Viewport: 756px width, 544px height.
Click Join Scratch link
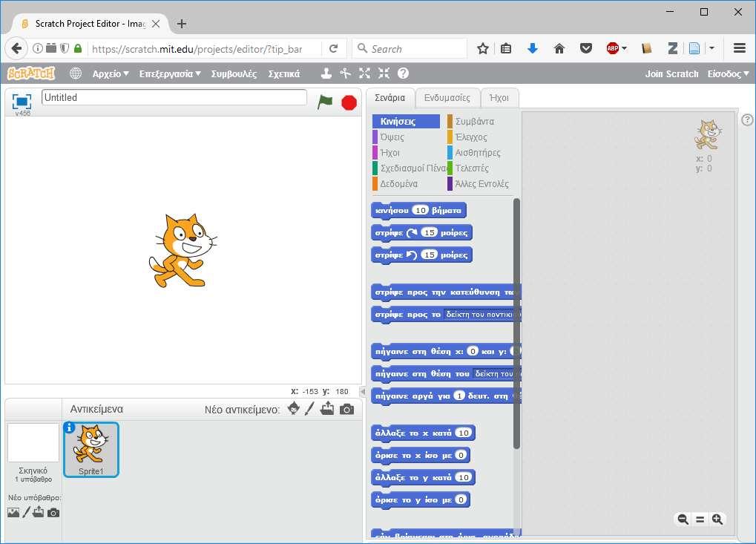671,73
